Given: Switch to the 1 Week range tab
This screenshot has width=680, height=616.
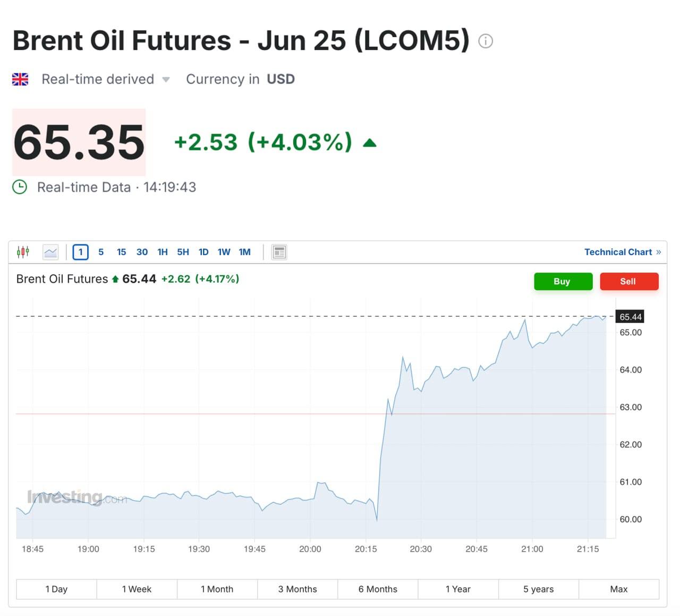Looking at the screenshot, I should click(137, 589).
